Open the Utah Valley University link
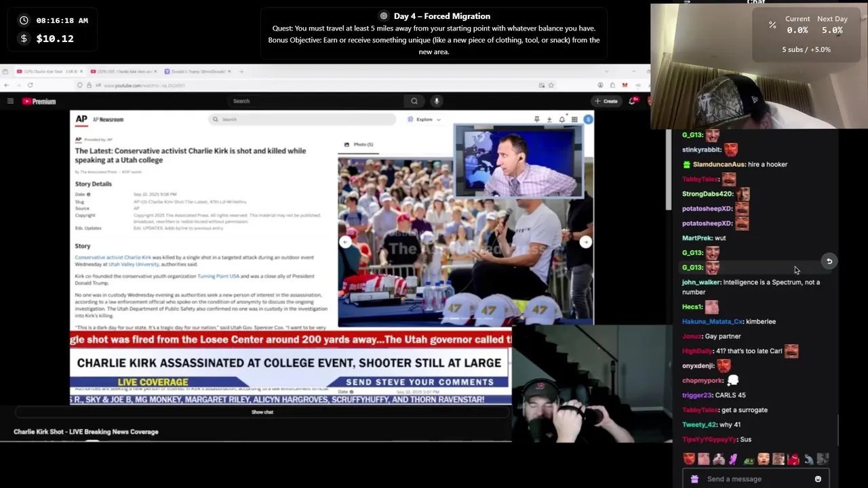 coord(134,264)
